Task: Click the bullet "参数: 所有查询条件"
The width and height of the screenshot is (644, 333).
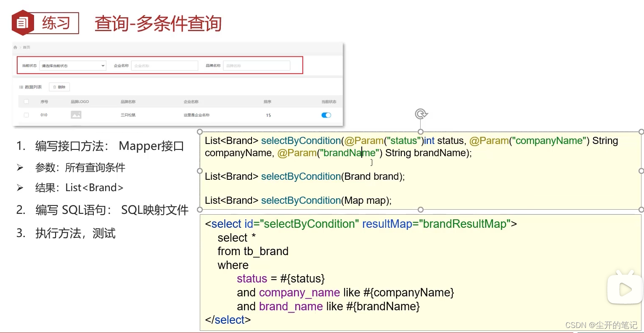Action: (71, 168)
